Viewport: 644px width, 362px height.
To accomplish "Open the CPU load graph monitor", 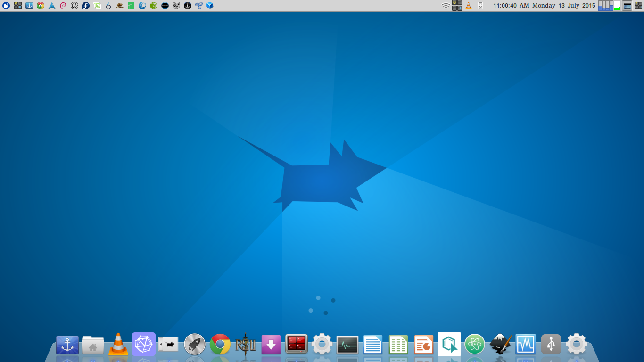I will coord(606,6).
